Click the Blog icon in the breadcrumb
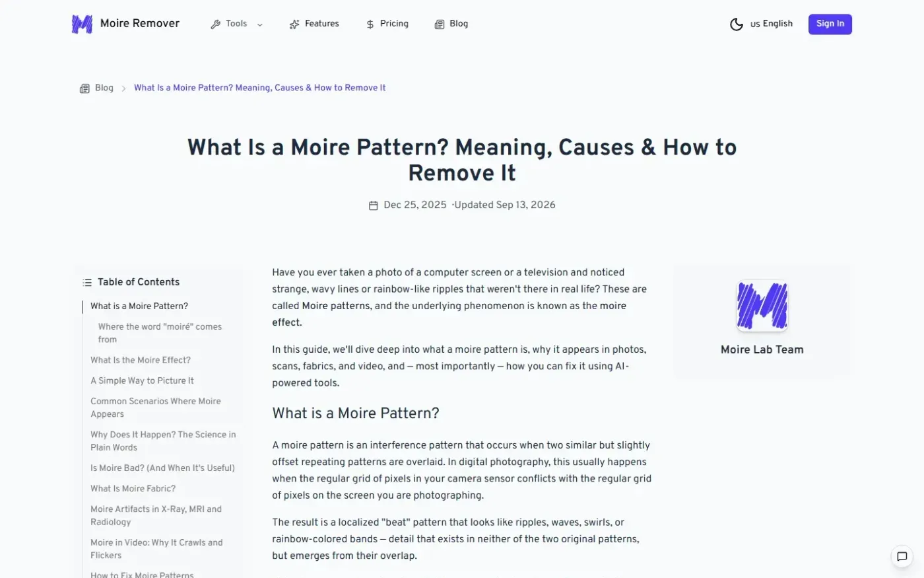924x578 pixels. tap(84, 89)
